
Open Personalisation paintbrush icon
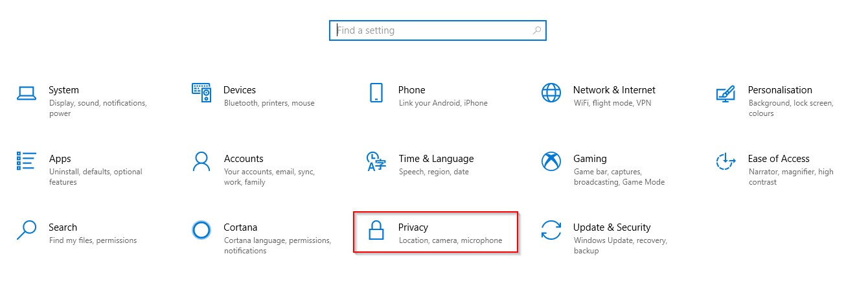pos(725,93)
